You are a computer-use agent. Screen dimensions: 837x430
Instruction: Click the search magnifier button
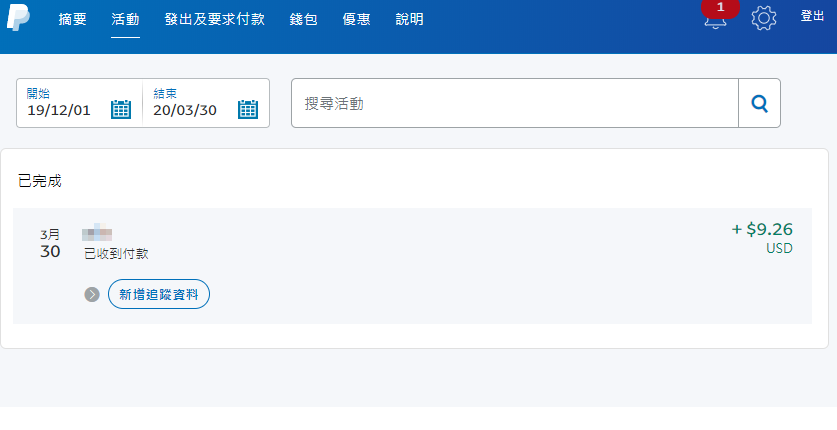pos(760,103)
